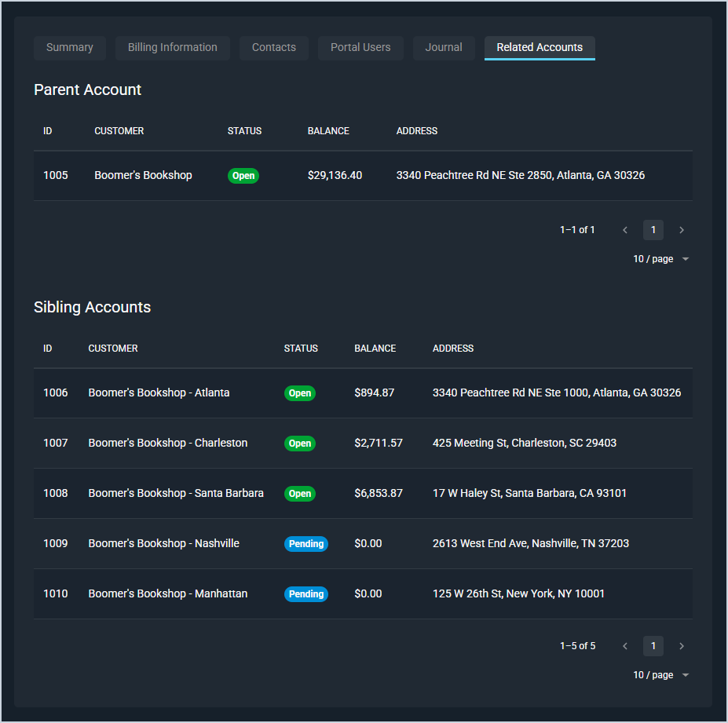Image resolution: width=728 pixels, height=723 pixels.
Task: Go to next page in Sibling Accounts
Action: pos(682,646)
